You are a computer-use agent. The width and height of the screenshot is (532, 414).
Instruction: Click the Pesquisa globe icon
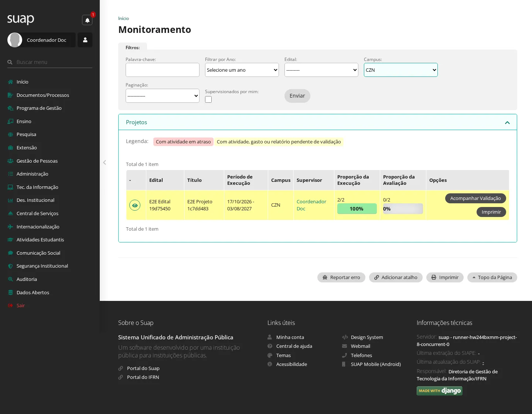click(10, 135)
